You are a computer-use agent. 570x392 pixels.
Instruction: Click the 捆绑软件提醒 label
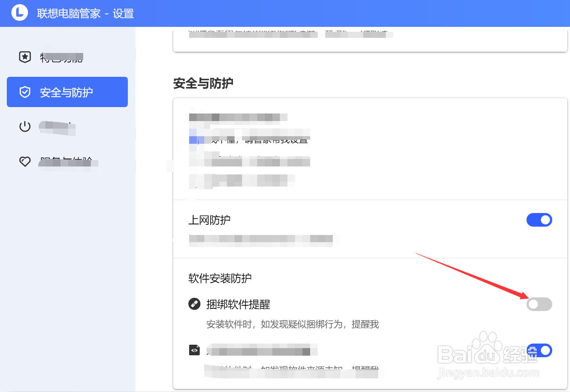point(238,304)
